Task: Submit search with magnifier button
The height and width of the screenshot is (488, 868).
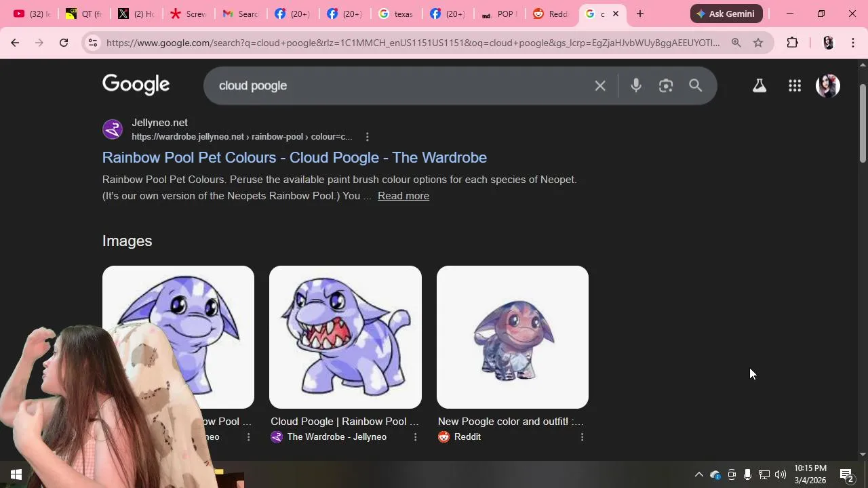Action: [x=696, y=85]
